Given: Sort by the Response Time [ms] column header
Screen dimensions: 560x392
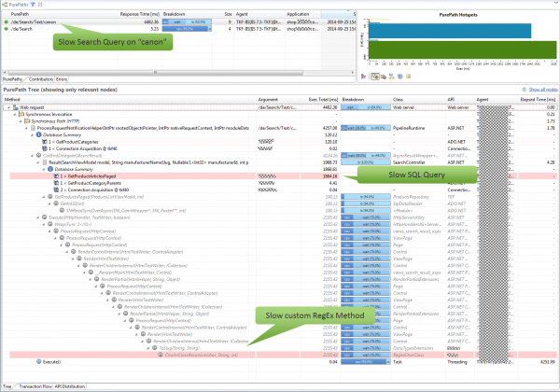Looking at the screenshot, I should pyautogui.click(x=140, y=14).
